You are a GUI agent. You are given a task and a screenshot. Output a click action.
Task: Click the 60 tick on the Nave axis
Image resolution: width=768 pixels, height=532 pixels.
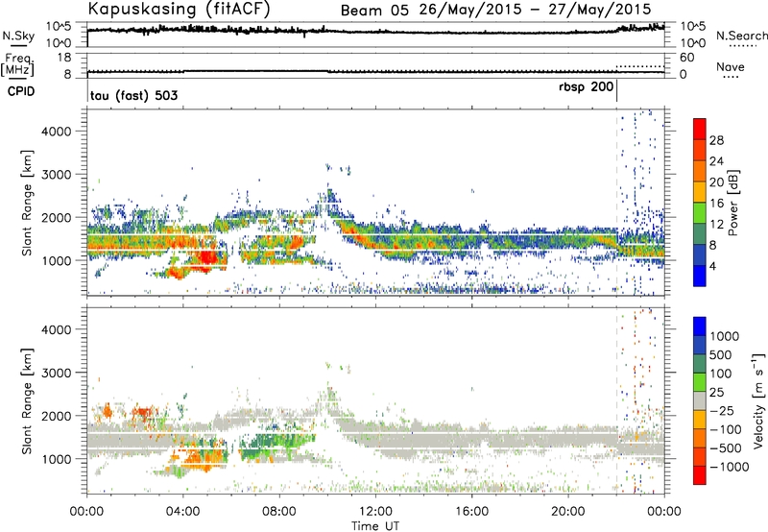[x=687, y=58]
